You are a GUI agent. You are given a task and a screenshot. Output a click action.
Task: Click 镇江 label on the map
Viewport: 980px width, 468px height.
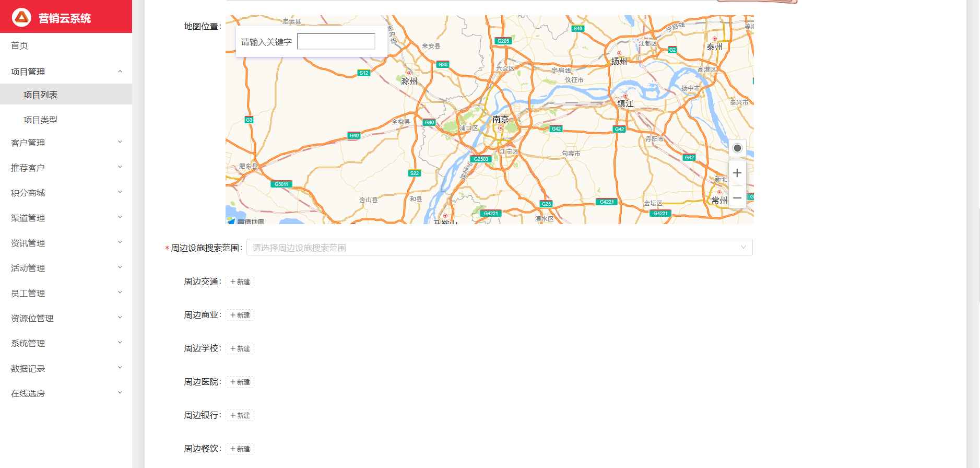pos(625,103)
